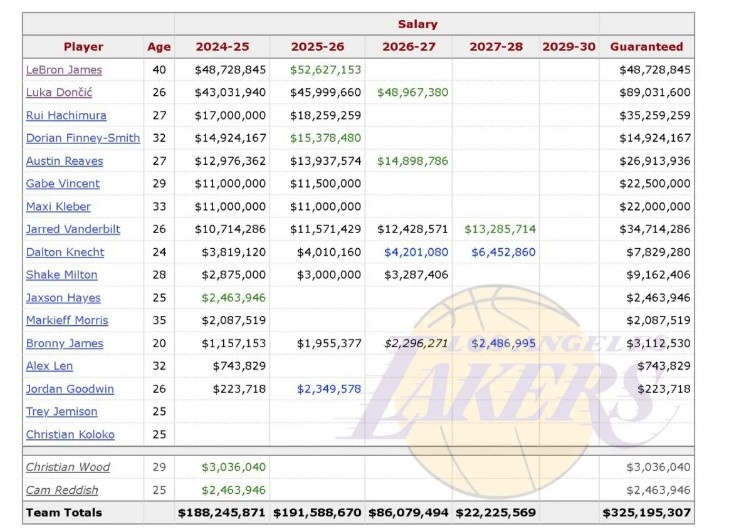Click the 2025-26 column header
This screenshot has width=741, height=528.
[x=319, y=46]
